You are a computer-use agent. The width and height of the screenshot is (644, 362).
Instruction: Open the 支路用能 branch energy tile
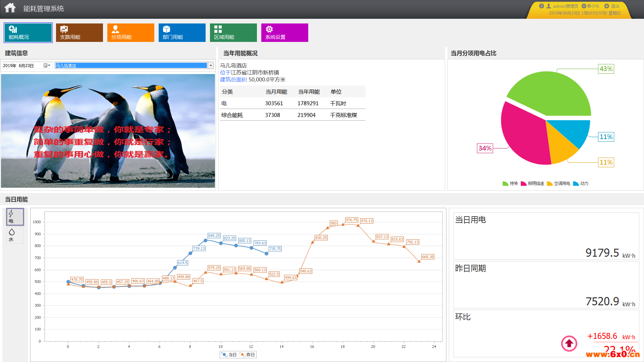(x=79, y=33)
